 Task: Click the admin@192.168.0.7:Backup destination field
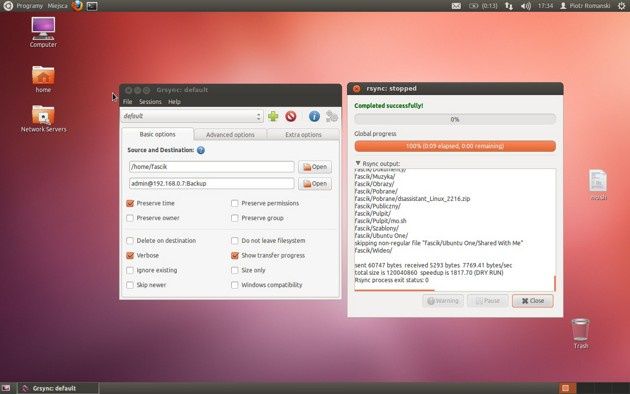pos(212,184)
